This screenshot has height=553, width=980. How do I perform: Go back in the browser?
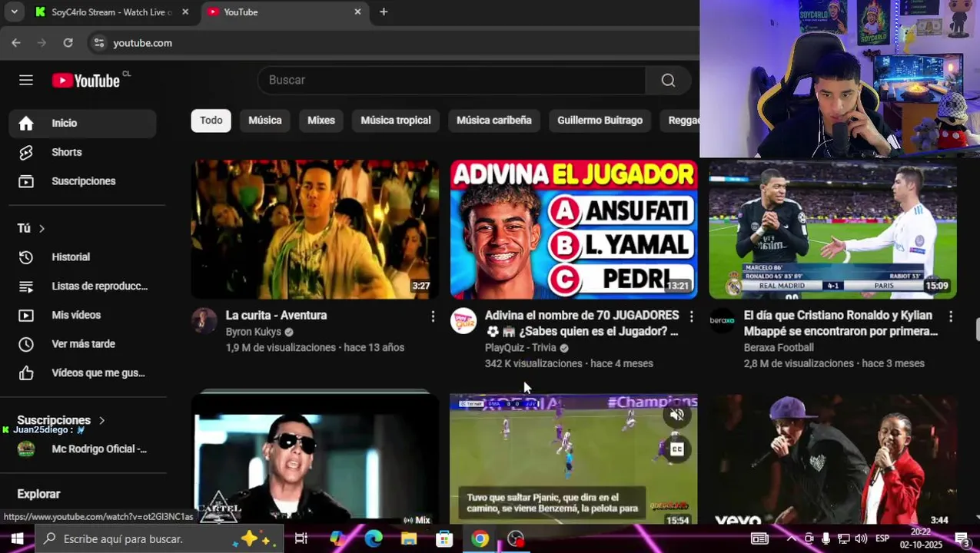[16, 43]
